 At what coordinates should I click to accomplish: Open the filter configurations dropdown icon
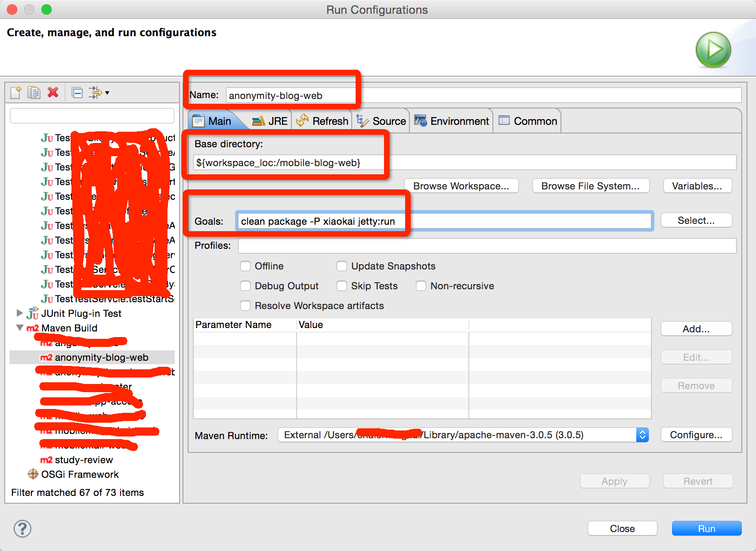99,93
